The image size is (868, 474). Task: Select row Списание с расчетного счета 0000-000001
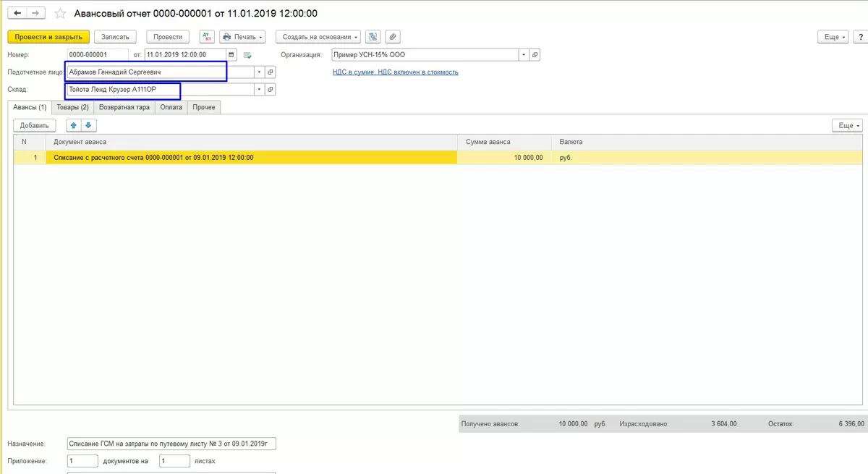tap(251, 157)
